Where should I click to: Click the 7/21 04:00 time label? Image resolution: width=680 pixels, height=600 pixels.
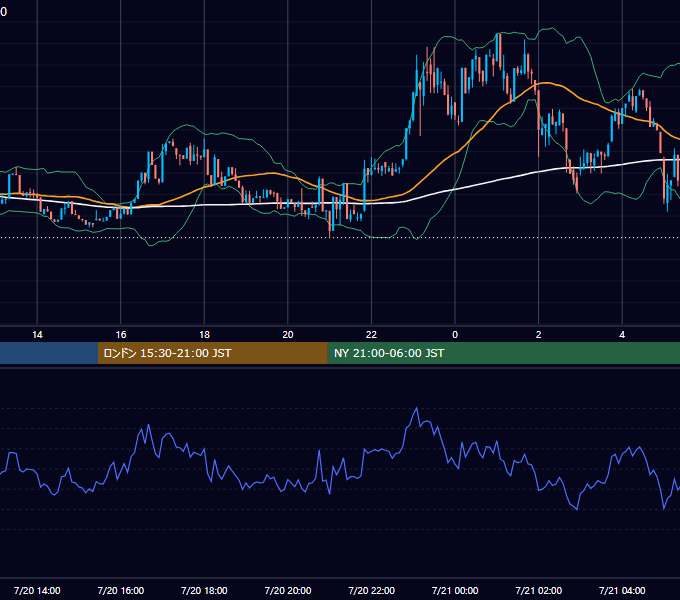click(x=622, y=590)
